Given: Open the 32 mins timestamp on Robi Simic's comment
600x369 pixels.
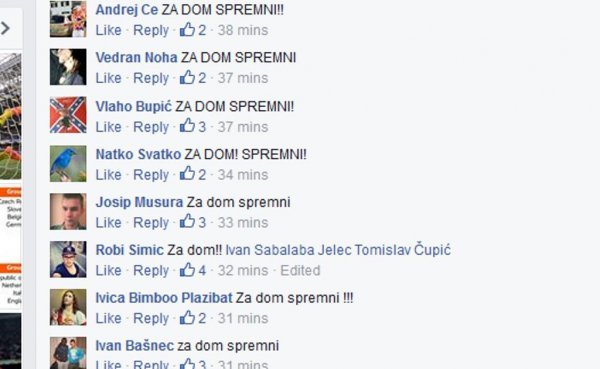Looking at the screenshot, I should (243, 270).
